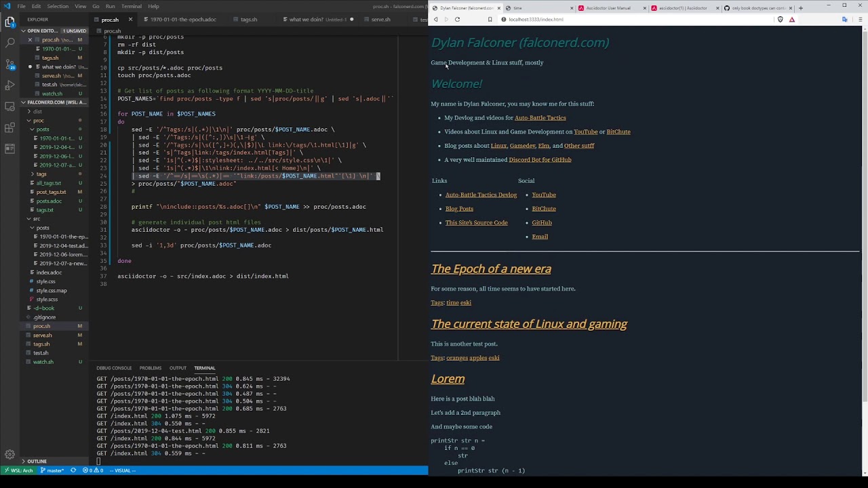The image size is (868, 488).
Task: Close the proc.sh editor tab
Action: (x=130, y=20)
